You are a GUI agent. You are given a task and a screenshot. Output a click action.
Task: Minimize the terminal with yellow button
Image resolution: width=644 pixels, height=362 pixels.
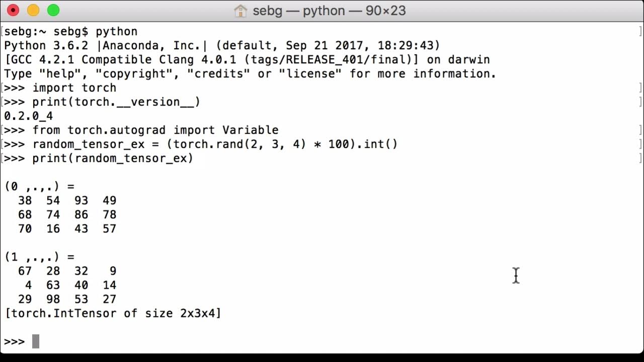pos(33,10)
